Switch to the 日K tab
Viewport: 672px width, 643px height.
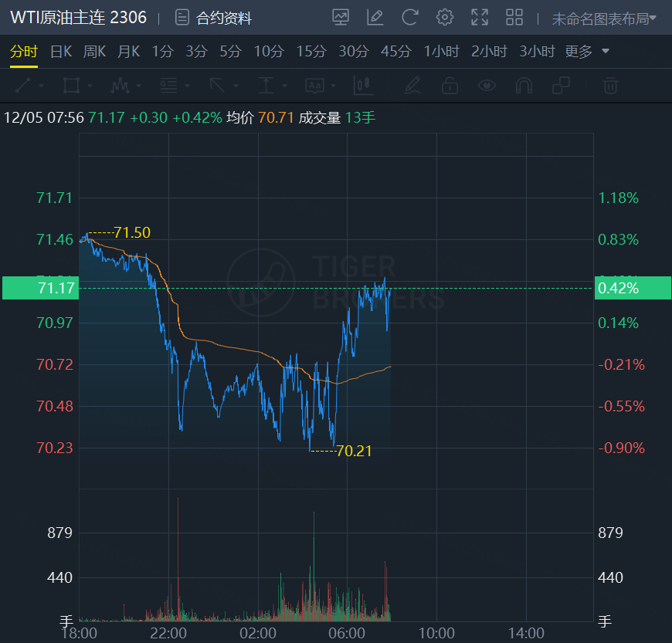[x=61, y=52]
